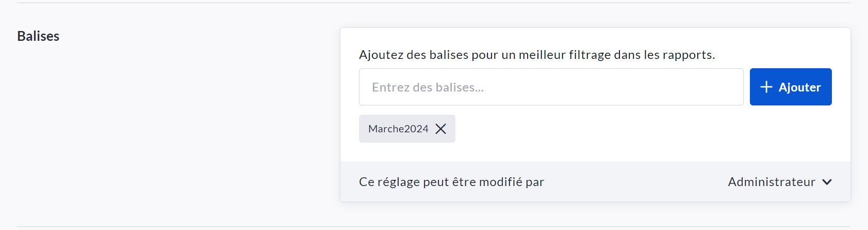Image resolution: width=868 pixels, height=230 pixels.
Task: Click the Administrateur text in the footer
Action: (x=772, y=182)
